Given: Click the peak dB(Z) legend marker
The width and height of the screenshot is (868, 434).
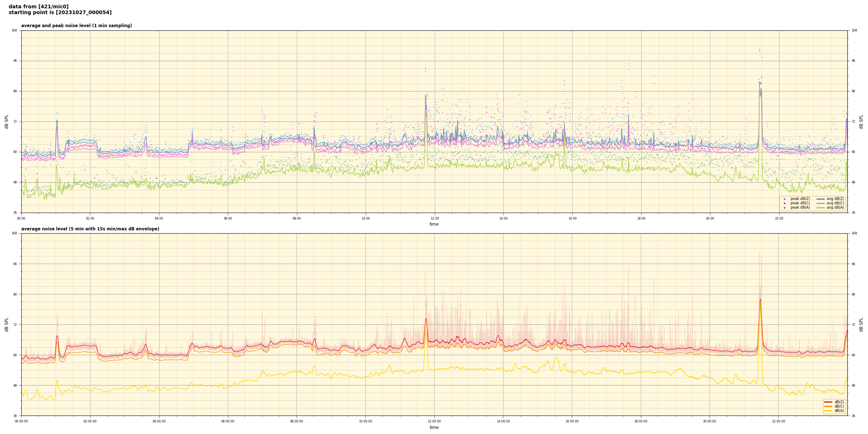Looking at the screenshot, I should (x=784, y=199).
